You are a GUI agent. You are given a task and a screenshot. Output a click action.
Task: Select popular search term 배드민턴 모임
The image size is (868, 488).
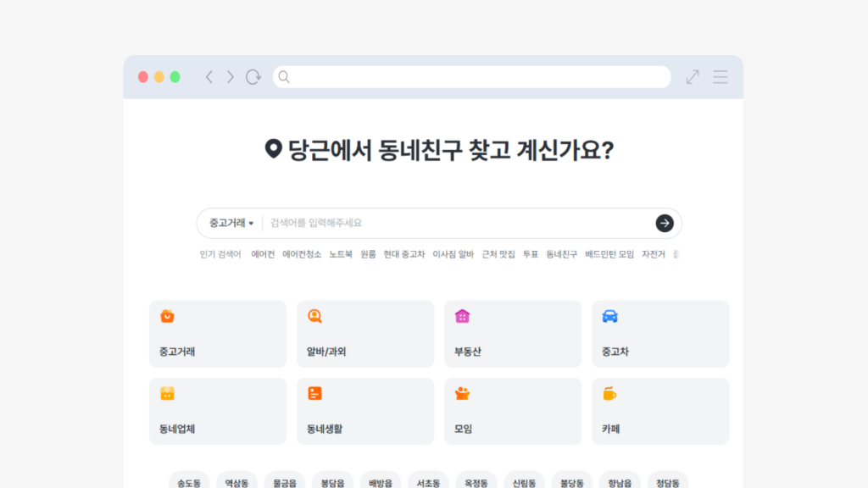coord(609,254)
